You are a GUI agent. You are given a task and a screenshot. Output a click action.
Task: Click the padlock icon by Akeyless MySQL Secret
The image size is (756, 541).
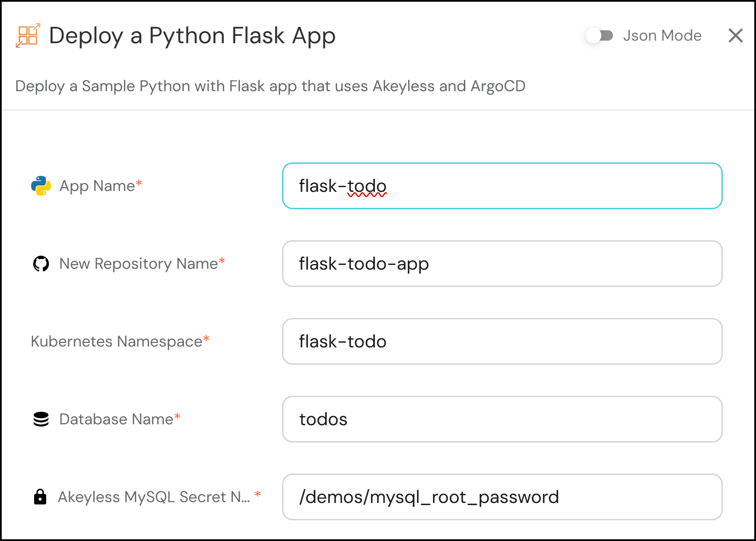40,497
